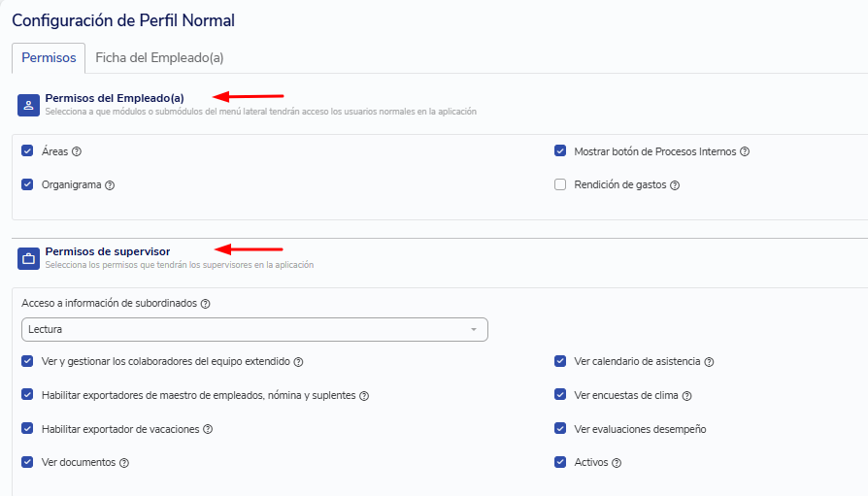
Task: Uncheck the Organigrama checkbox
Action: (27, 184)
